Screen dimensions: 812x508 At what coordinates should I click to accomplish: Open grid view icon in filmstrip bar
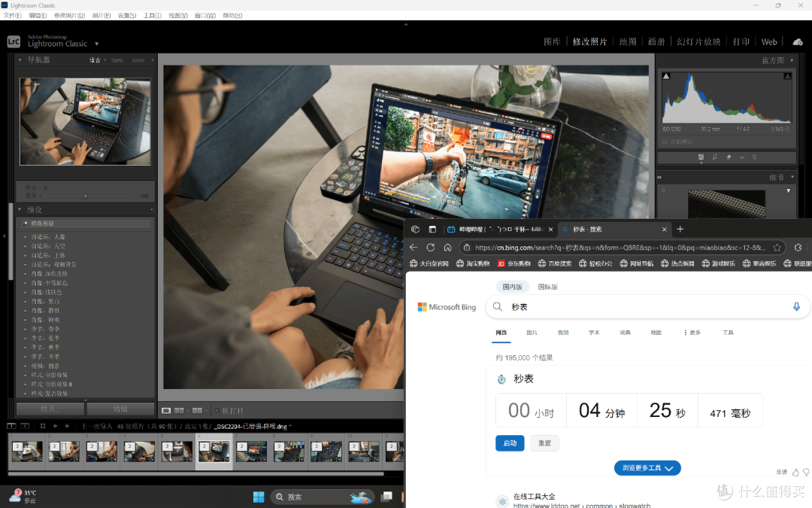(42, 426)
